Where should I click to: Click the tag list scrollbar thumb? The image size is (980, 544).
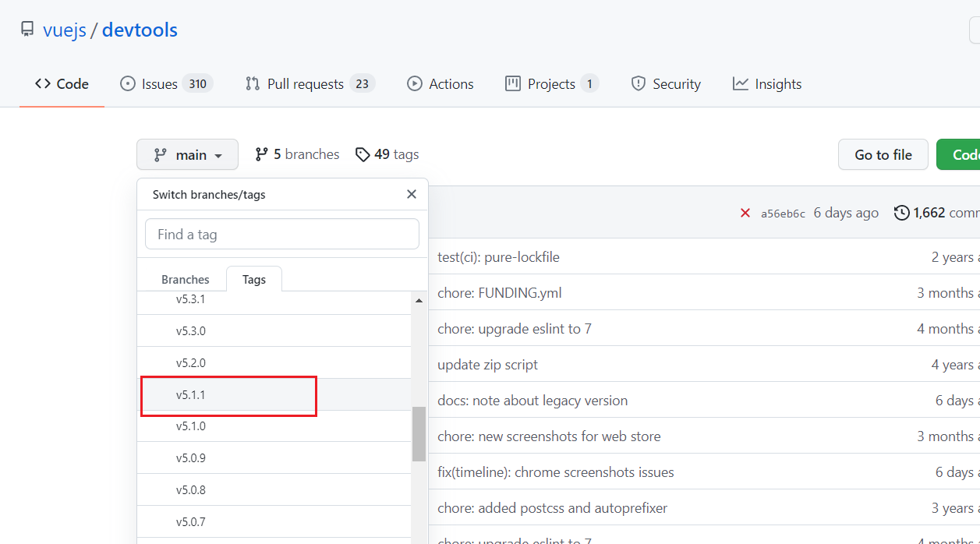pyautogui.click(x=419, y=434)
